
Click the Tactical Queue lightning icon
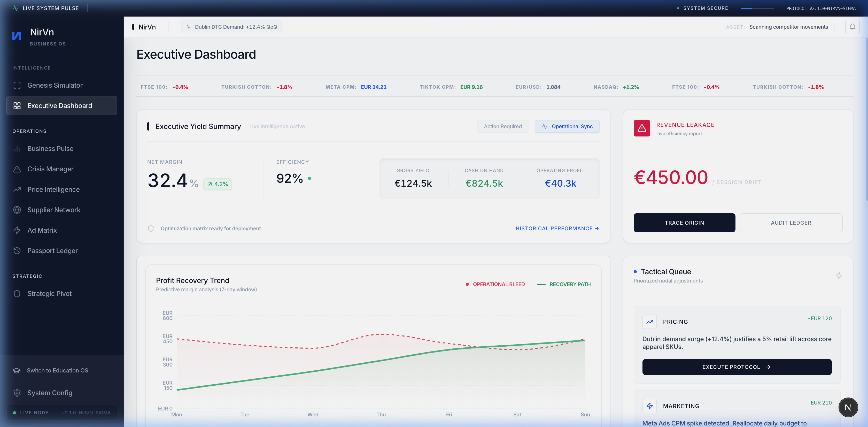[x=839, y=276]
